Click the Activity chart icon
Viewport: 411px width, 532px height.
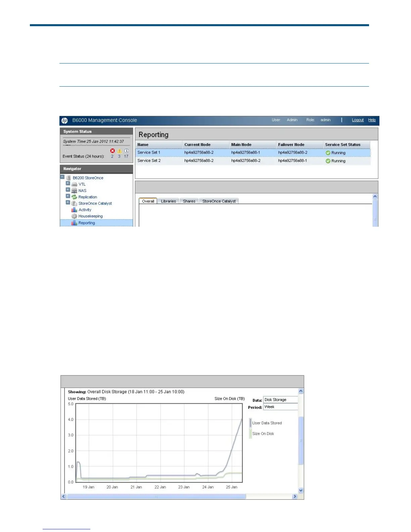74,210
